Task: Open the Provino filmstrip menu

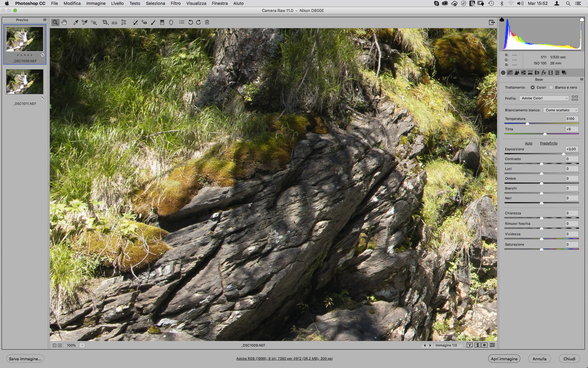Action: (x=45, y=20)
